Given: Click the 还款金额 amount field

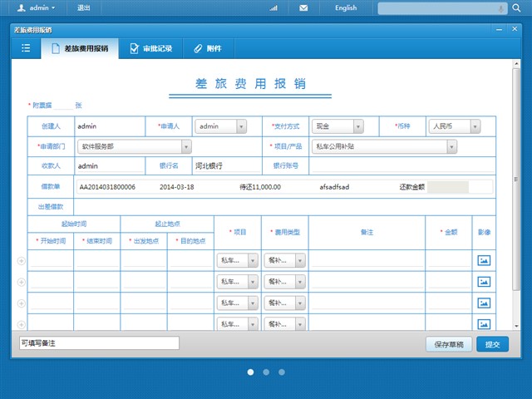Looking at the screenshot, I should [x=448, y=187].
